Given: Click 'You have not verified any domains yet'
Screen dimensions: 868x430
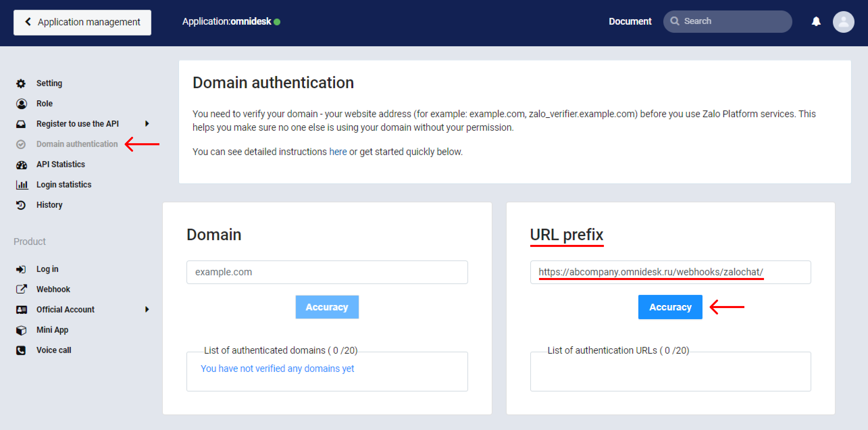Looking at the screenshot, I should tap(277, 369).
